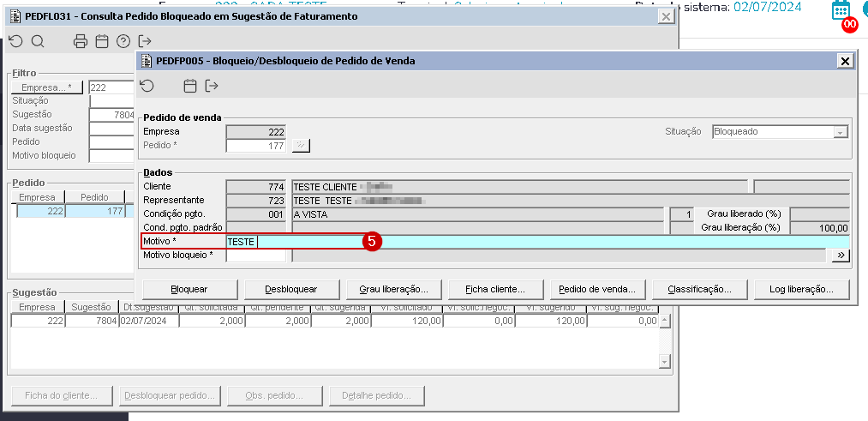Screen dimensions: 868x421
Task: Click the Cliente code field 774
Action: pos(256,187)
